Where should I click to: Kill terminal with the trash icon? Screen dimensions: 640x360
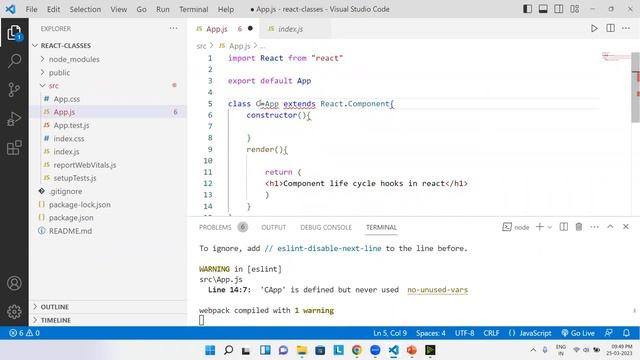pyautogui.click(x=579, y=227)
